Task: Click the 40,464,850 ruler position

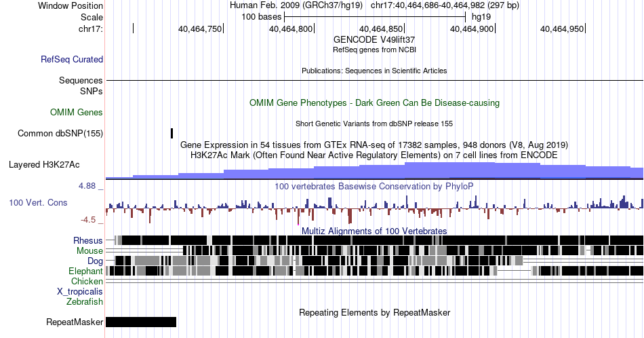Action: coord(381,29)
